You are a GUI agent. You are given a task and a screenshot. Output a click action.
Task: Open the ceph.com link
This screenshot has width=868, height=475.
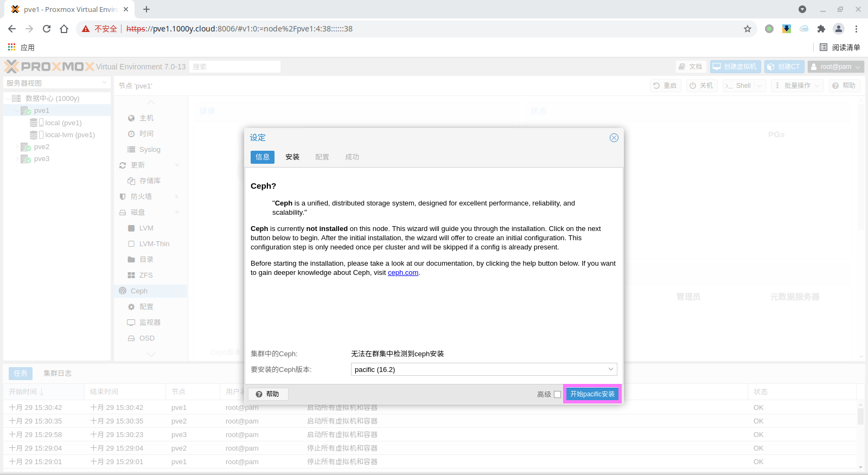click(403, 273)
